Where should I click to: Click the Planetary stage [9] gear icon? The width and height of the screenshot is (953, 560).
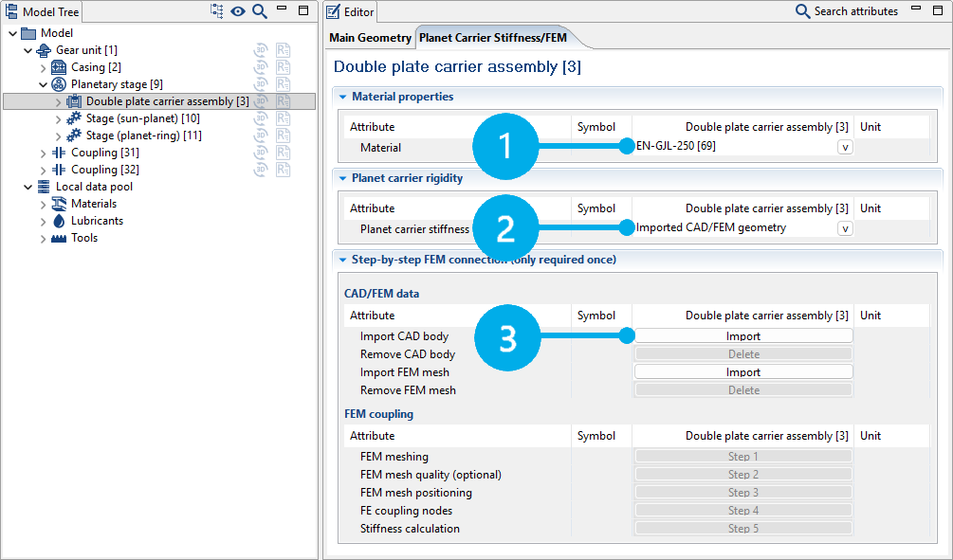pyautogui.click(x=59, y=84)
